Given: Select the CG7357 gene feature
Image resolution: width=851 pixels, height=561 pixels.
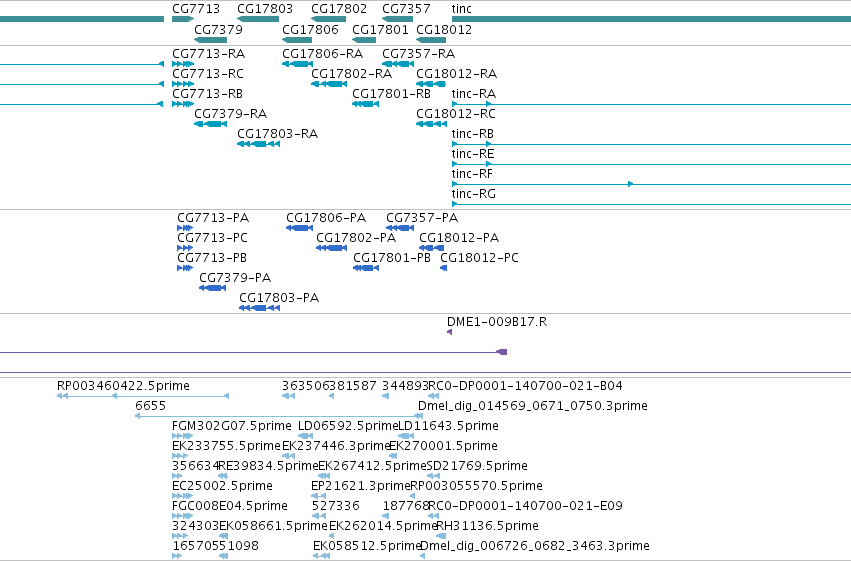Looking at the screenshot, I should pyautogui.click(x=397, y=19).
